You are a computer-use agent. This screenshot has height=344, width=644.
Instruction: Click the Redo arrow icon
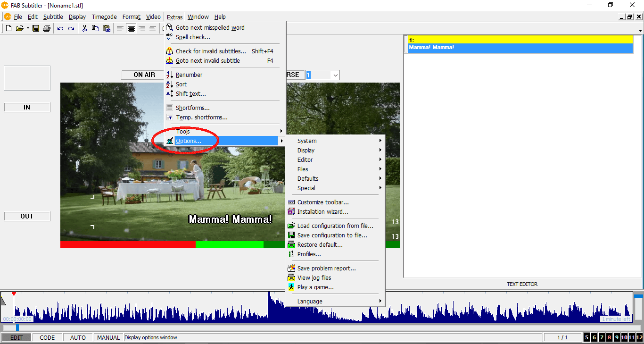(71, 28)
